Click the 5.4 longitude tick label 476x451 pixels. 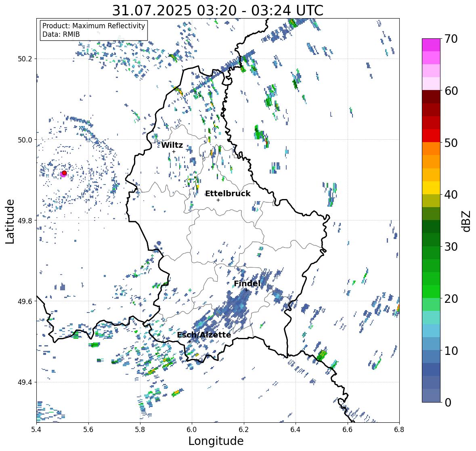tap(36, 429)
